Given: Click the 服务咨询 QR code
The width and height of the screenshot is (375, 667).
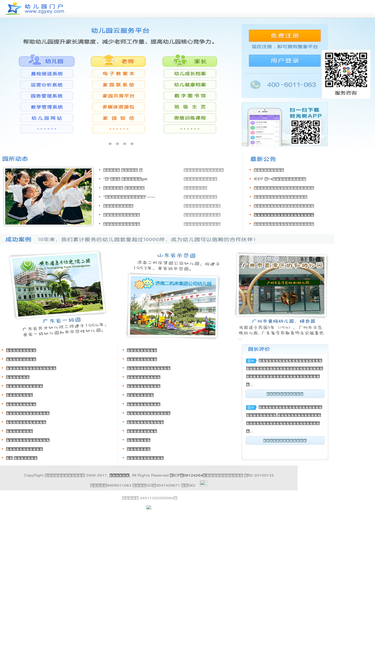Looking at the screenshot, I should pos(346,70).
